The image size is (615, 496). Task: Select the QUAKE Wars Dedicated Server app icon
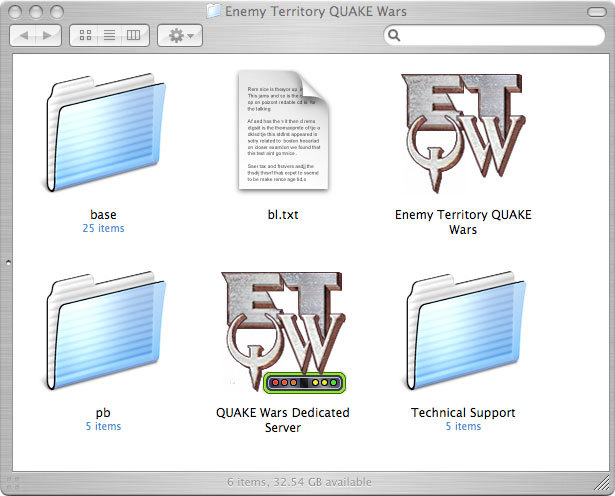click(283, 332)
